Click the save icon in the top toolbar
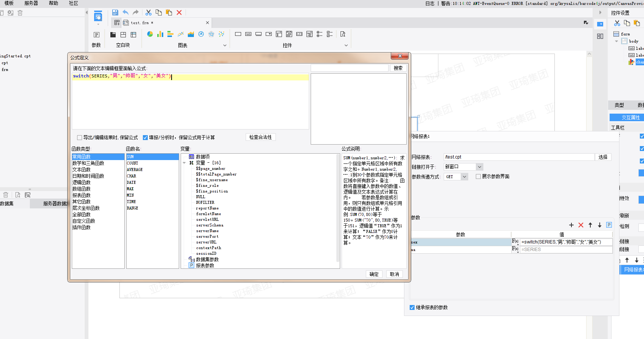644x339 pixels. 115,12
